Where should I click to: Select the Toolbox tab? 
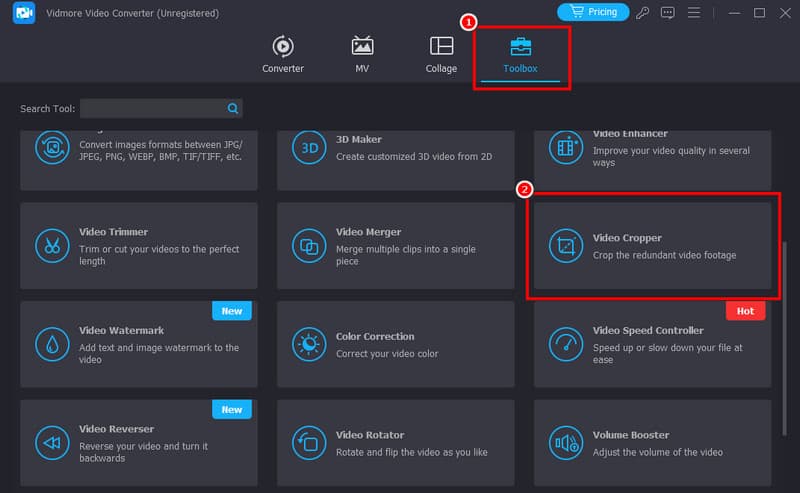[x=520, y=54]
